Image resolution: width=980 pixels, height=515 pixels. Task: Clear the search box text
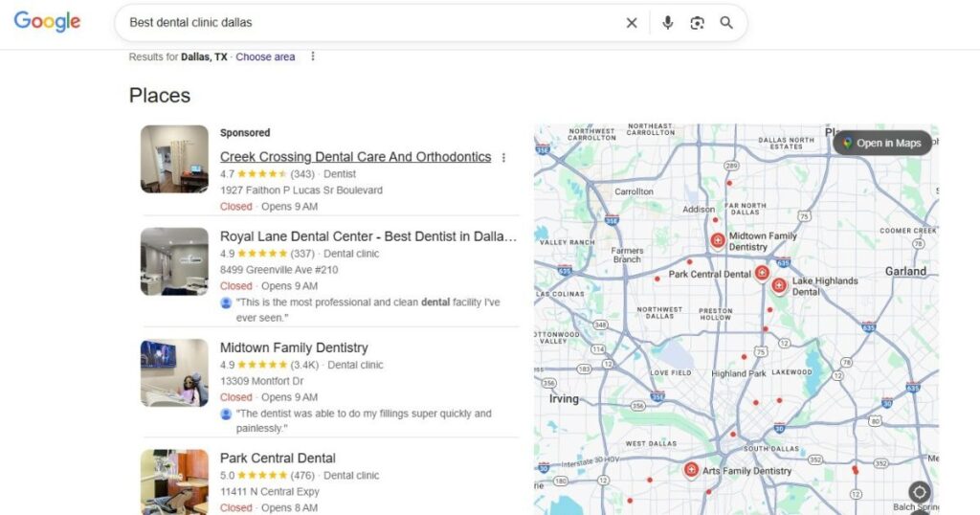[x=632, y=23]
